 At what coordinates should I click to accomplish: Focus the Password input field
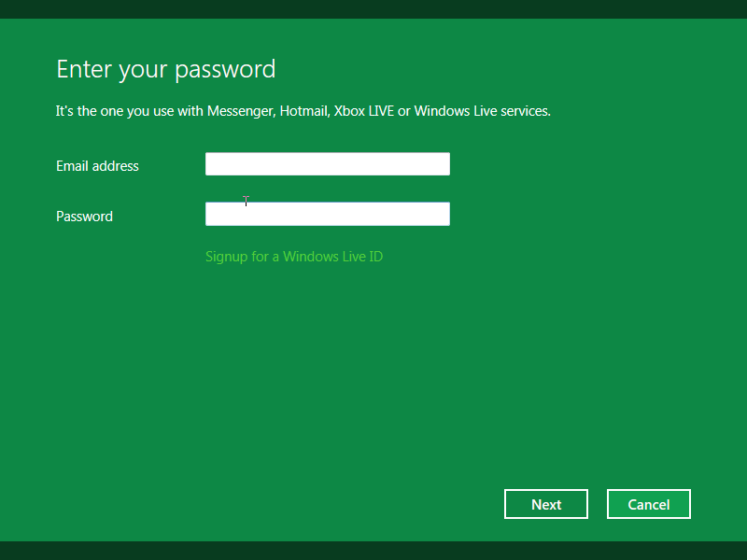pos(328,214)
